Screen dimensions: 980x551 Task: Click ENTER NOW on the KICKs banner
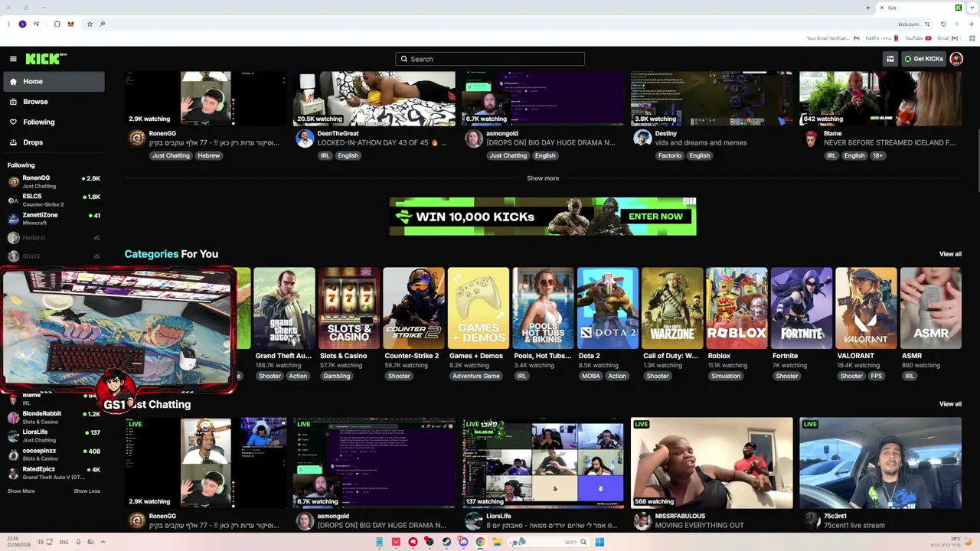[x=655, y=217]
